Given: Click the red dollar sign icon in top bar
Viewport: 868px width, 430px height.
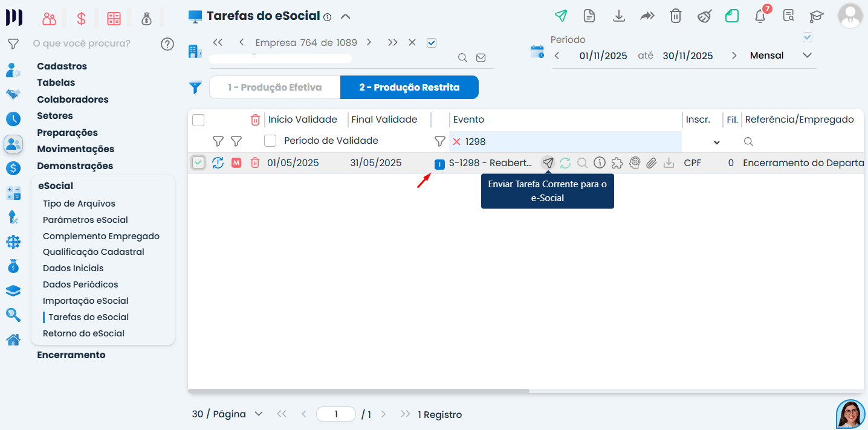Looking at the screenshot, I should coord(81,19).
